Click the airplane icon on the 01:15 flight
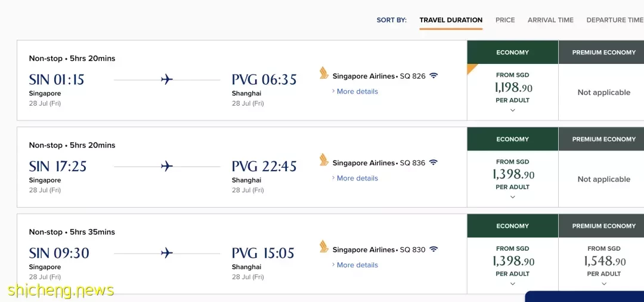644x302 pixels. (x=167, y=79)
